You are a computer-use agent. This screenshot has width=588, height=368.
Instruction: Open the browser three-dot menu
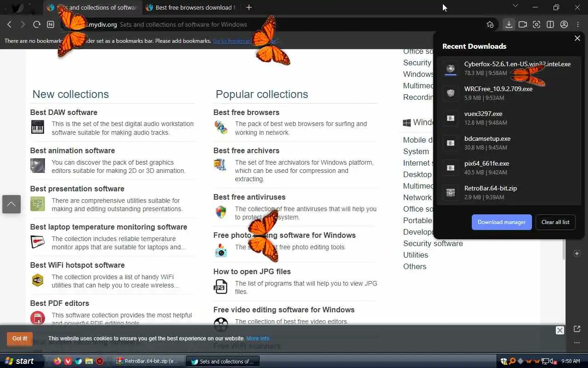coord(577,24)
